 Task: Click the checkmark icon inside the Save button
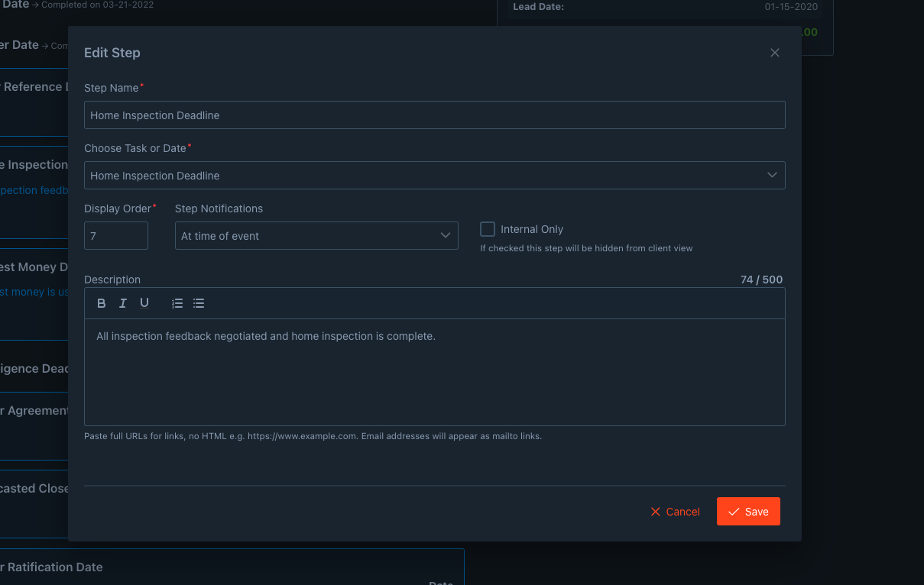[x=734, y=512]
